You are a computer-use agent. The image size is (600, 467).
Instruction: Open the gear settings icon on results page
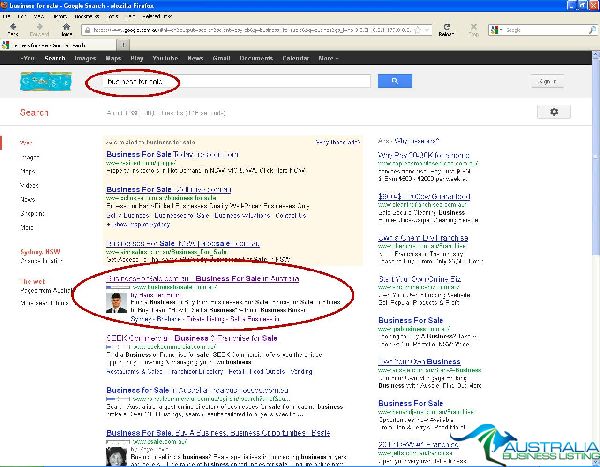(554, 112)
